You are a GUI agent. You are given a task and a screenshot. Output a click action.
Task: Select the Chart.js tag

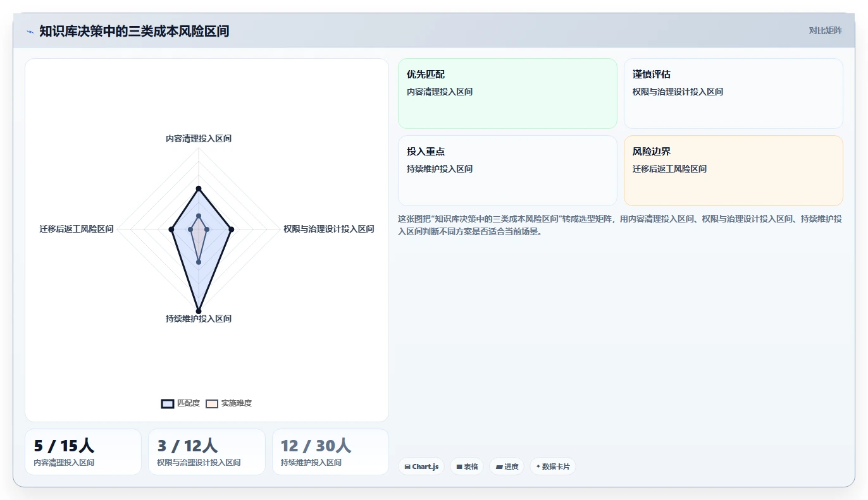pos(421,466)
